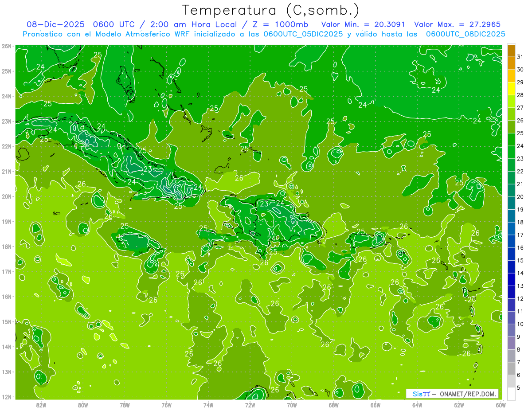Viewport: 532px width, 411px height.
Task: Select the '74W' longitude axis label
Action: point(208,405)
